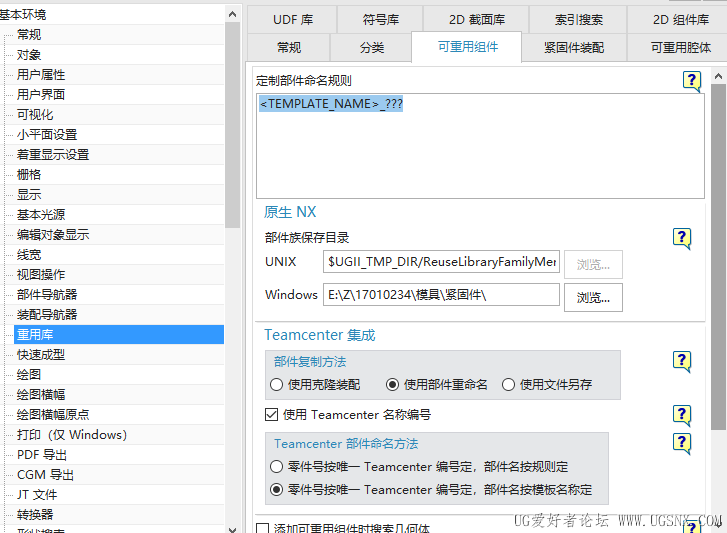Open help for 使用 Teamcenter 名称编号
The image size is (727, 533).
pos(682,415)
